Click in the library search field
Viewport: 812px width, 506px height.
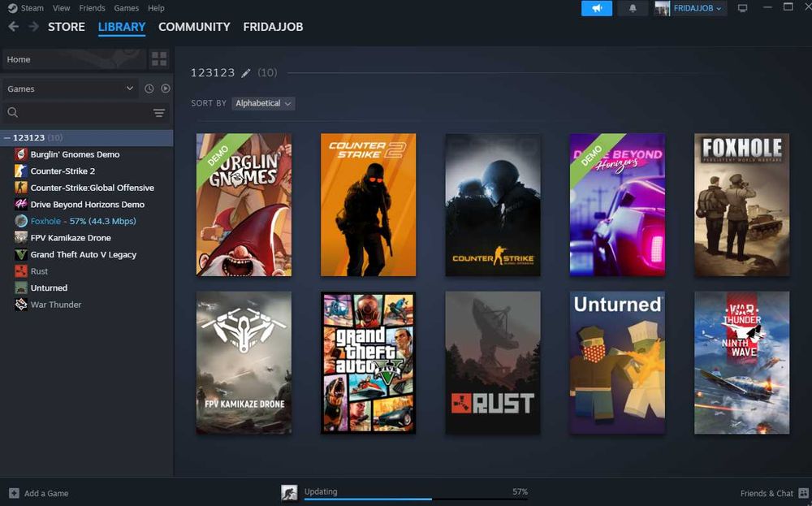(x=85, y=112)
